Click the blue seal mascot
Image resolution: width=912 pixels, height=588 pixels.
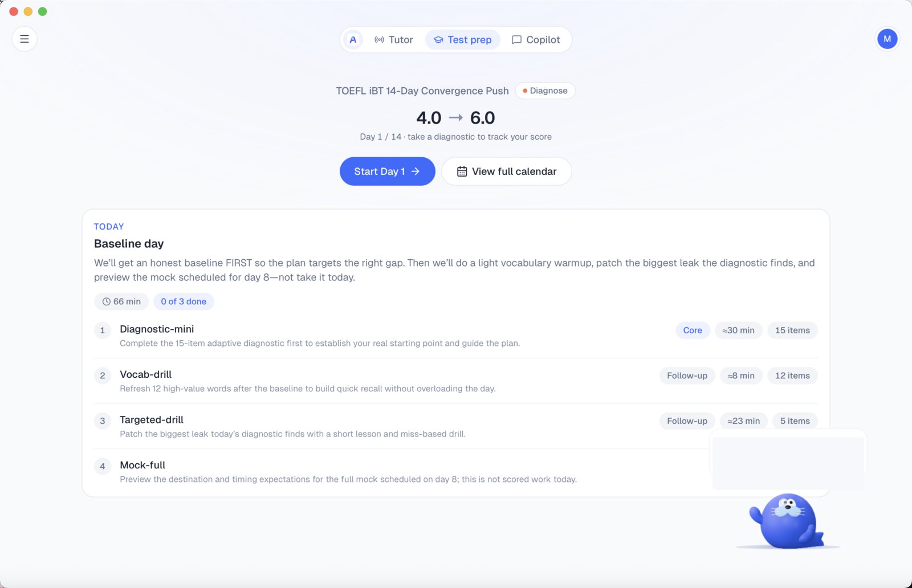click(788, 520)
